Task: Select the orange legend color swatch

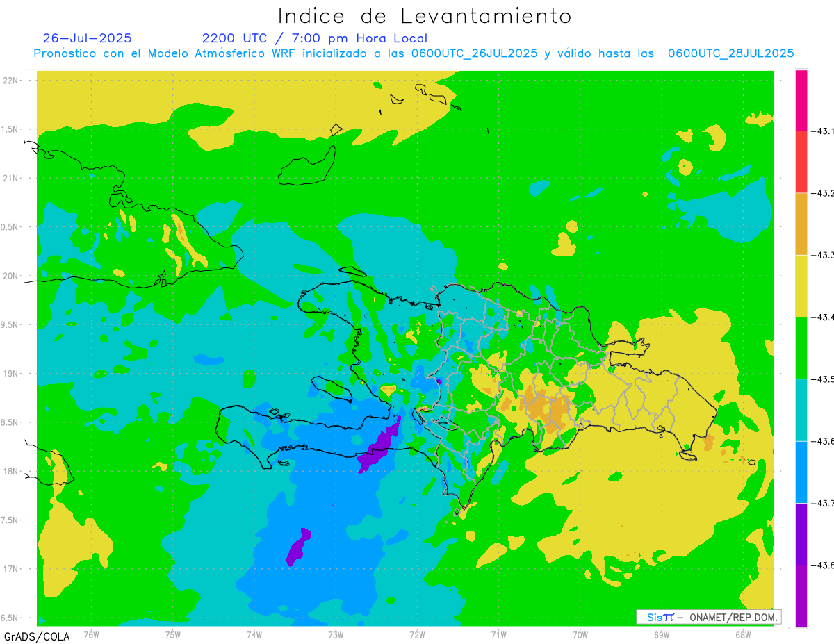Action: coord(801,224)
